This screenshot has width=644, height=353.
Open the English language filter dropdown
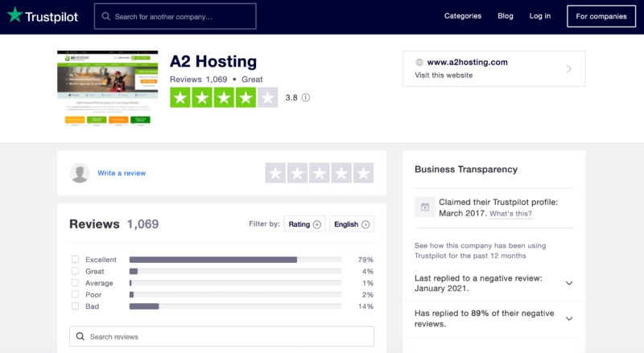click(x=352, y=224)
